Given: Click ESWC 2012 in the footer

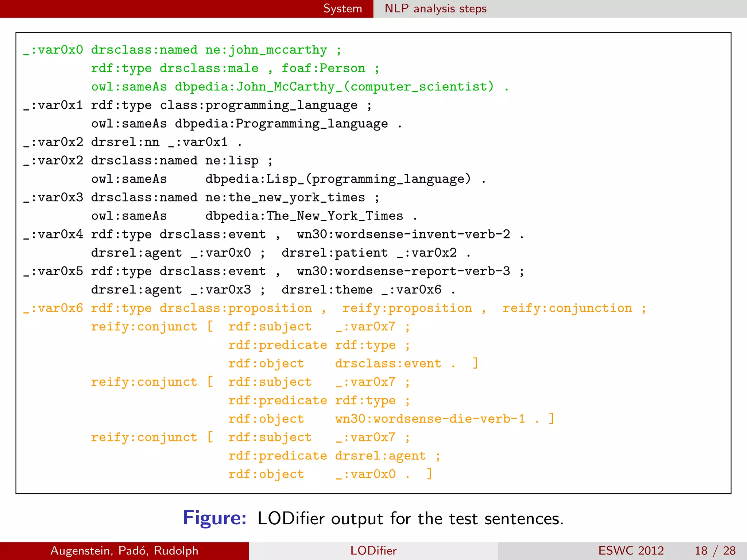Looking at the screenshot, I should pos(631,551).
